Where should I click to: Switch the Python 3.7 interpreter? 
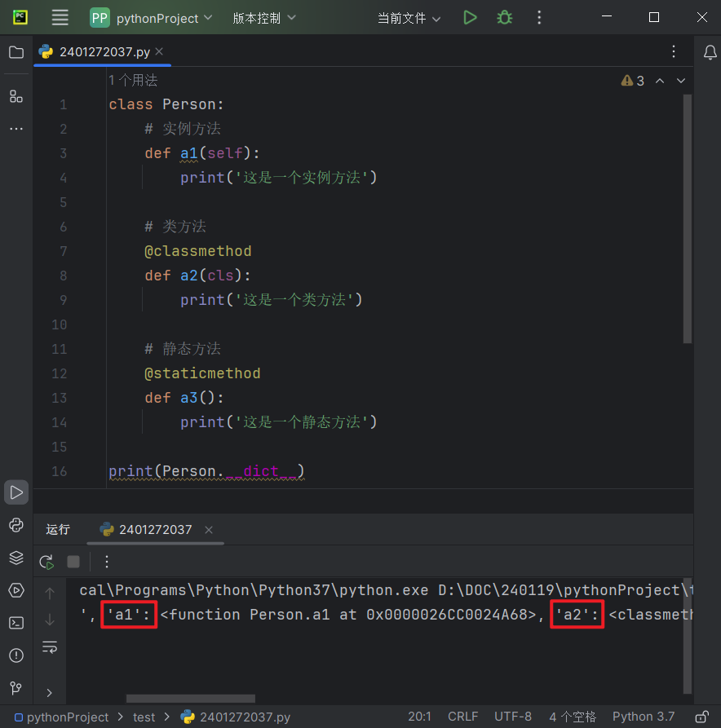point(644,717)
